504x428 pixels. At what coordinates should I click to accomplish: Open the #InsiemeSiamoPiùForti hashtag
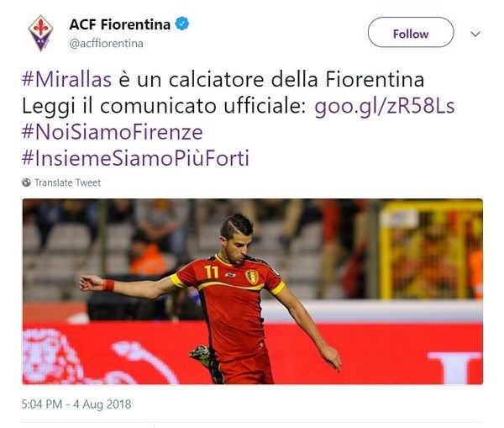[135, 158]
